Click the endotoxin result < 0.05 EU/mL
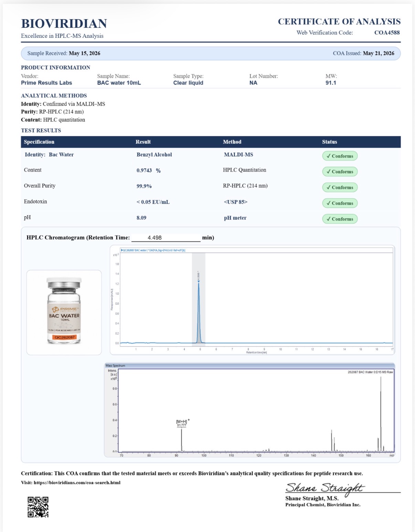Screen dimensions: 415x532 click(153, 202)
